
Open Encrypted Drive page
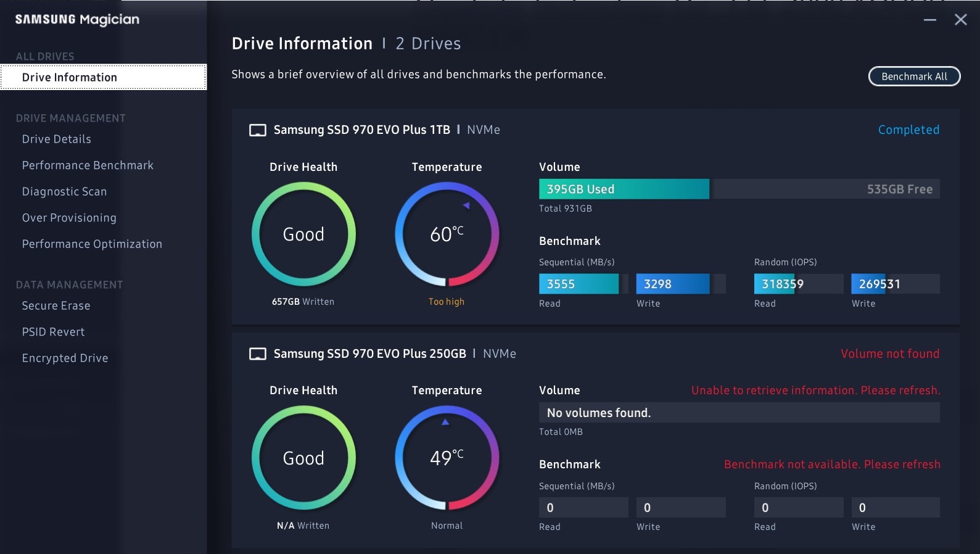pos(65,358)
